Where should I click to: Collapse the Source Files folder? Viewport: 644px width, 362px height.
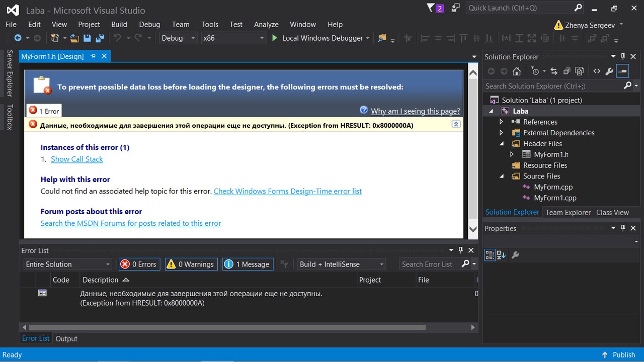point(502,176)
